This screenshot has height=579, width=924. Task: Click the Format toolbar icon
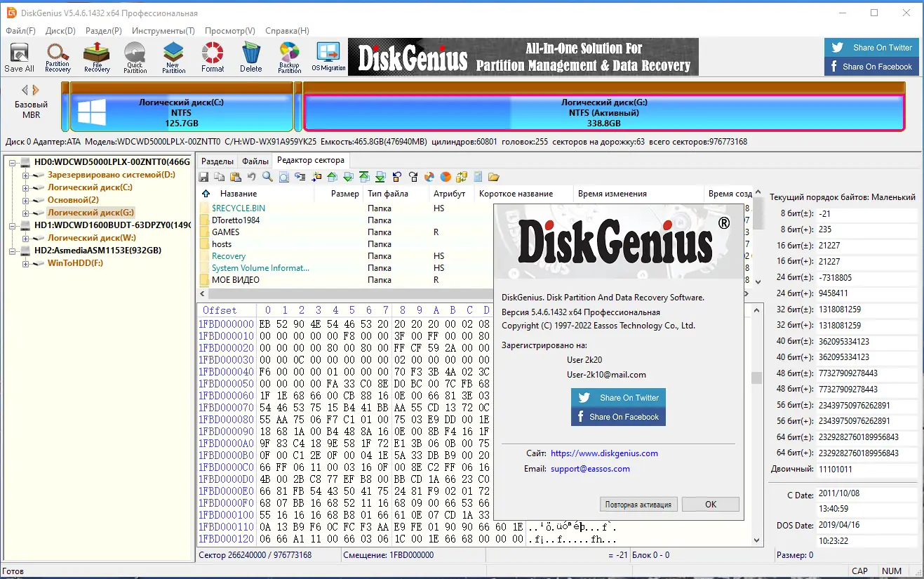(213, 57)
